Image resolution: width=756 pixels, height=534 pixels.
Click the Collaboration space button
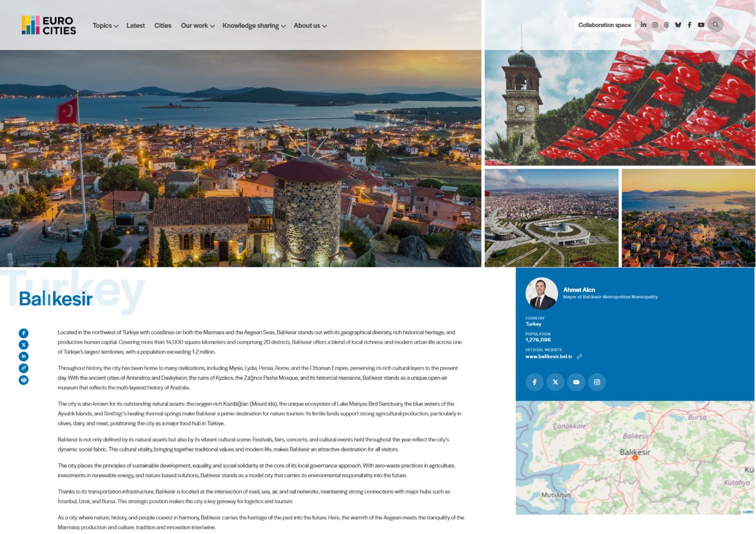pos(604,25)
